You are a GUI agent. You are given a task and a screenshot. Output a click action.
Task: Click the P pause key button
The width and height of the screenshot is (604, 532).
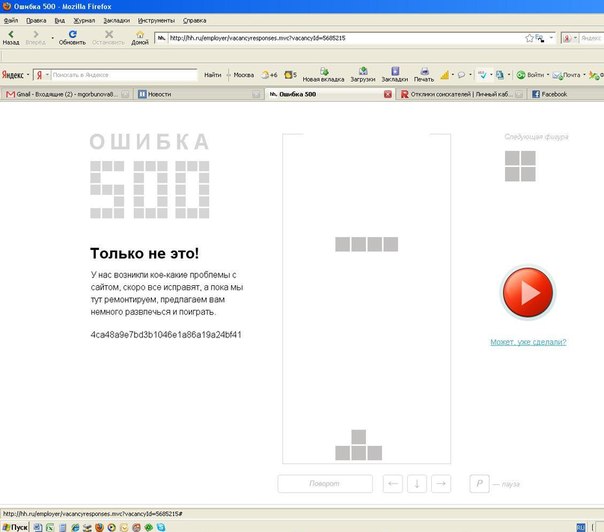click(x=480, y=483)
